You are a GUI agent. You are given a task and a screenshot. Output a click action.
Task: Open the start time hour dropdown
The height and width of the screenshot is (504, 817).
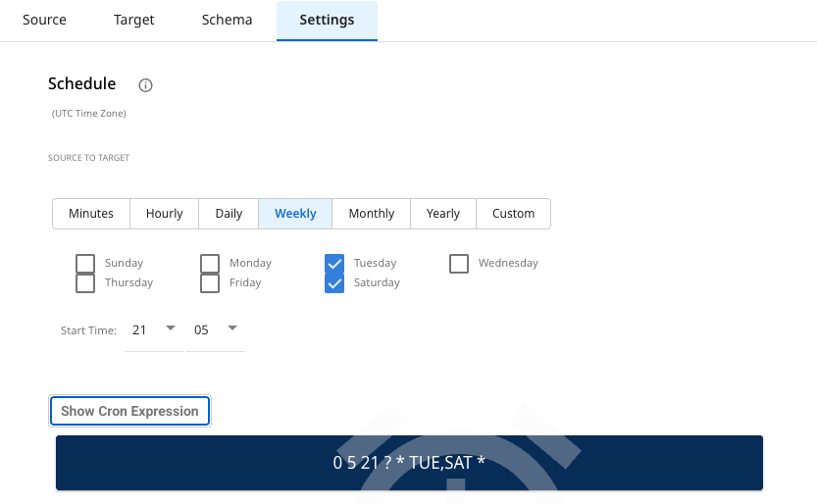click(154, 330)
